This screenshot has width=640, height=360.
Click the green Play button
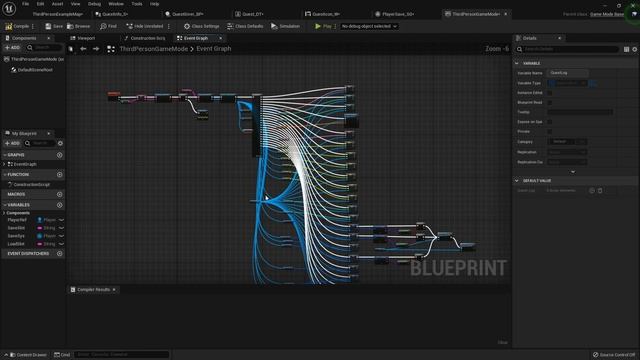tap(323, 26)
